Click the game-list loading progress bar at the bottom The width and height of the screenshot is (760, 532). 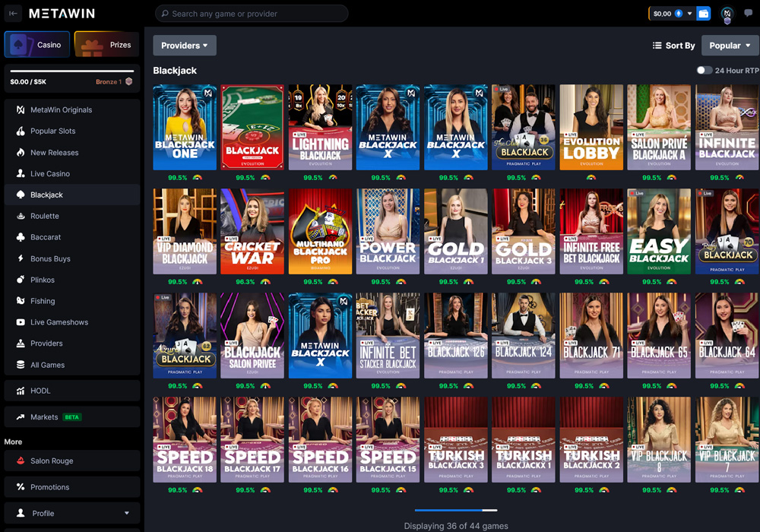[456, 510]
